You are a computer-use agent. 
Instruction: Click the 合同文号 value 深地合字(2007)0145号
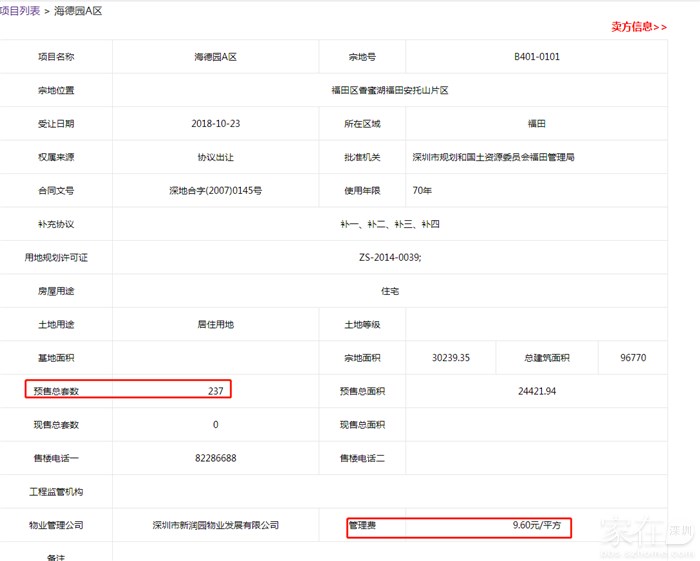pyautogui.click(x=215, y=190)
